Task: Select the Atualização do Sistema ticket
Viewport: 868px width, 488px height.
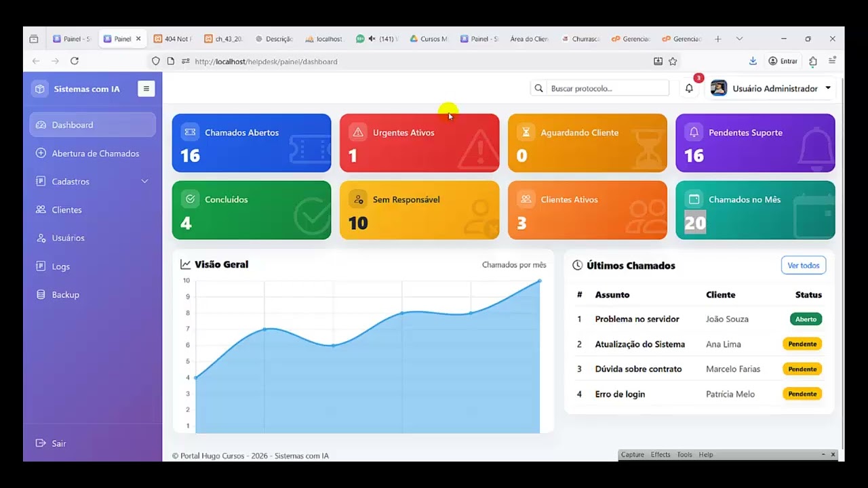Action: click(640, 344)
